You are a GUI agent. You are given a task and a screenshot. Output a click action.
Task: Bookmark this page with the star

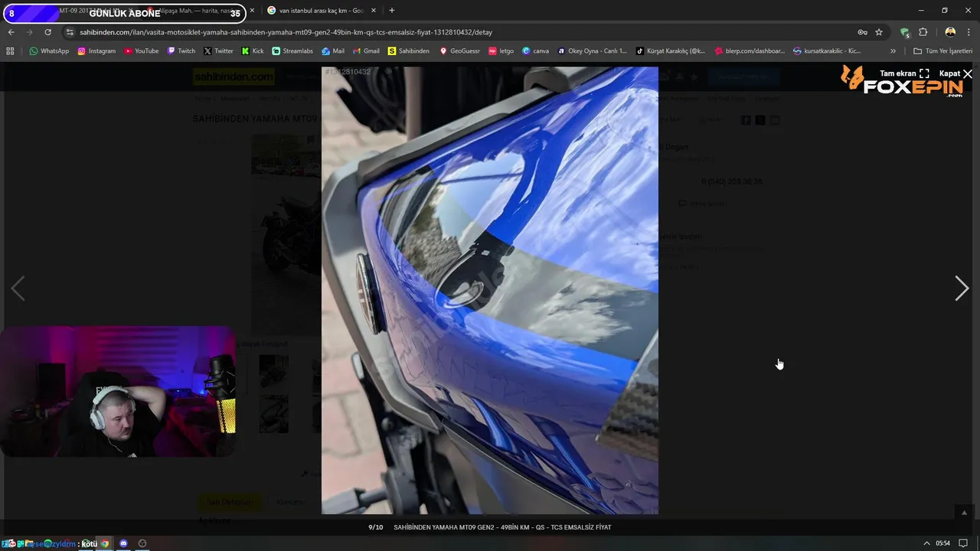(x=879, y=32)
